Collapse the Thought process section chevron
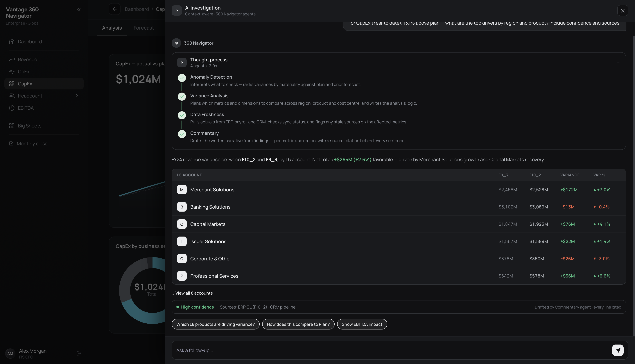This screenshot has width=635, height=364. click(618, 62)
